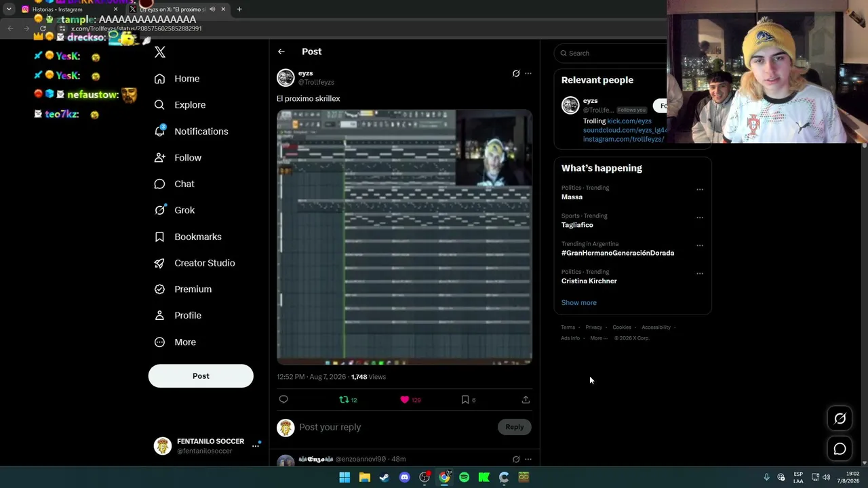Screen dimensions: 868x488
Task: Open the Cristina Kirchner trending topic
Action: pos(589,281)
